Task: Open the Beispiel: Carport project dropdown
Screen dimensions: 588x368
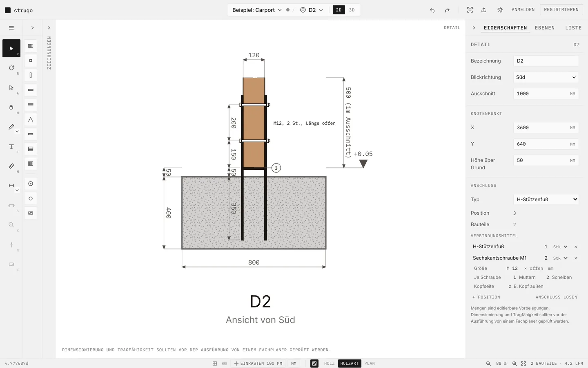Action: (257, 10)
